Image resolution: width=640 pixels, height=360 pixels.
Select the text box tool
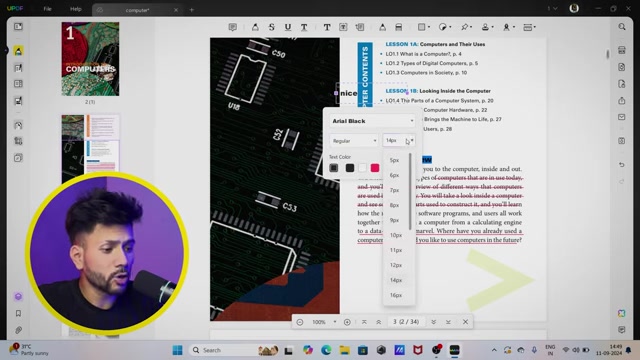(x=343, y=27)
